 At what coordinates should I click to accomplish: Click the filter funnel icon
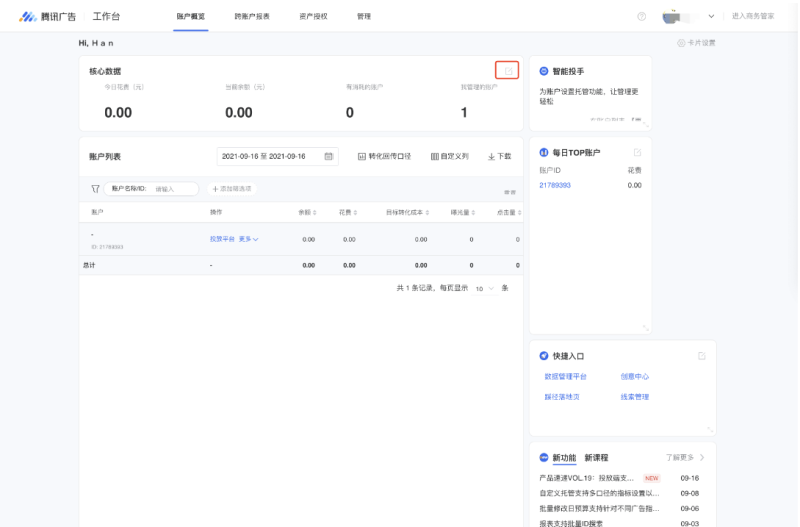coord(95,189)
